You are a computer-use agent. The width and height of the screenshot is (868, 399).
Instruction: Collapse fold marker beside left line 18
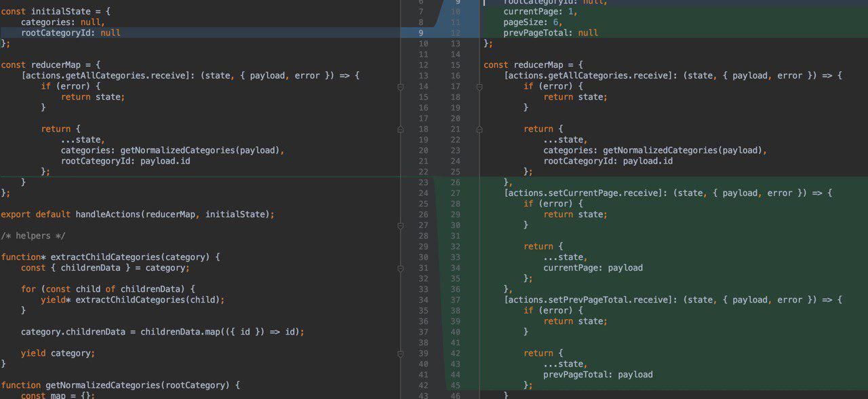(400, 129)
